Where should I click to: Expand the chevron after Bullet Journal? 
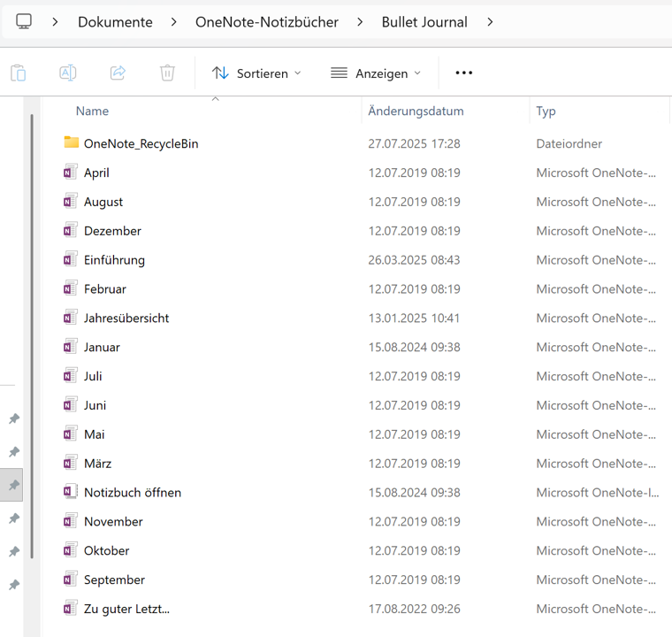pos(491,22)
